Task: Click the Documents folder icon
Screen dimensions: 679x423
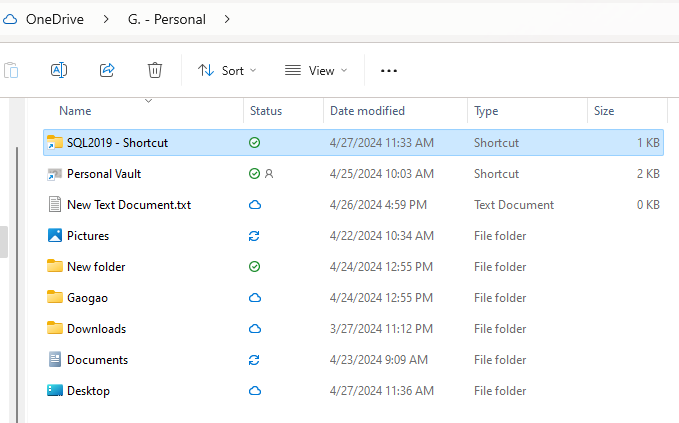Action: 55,360
